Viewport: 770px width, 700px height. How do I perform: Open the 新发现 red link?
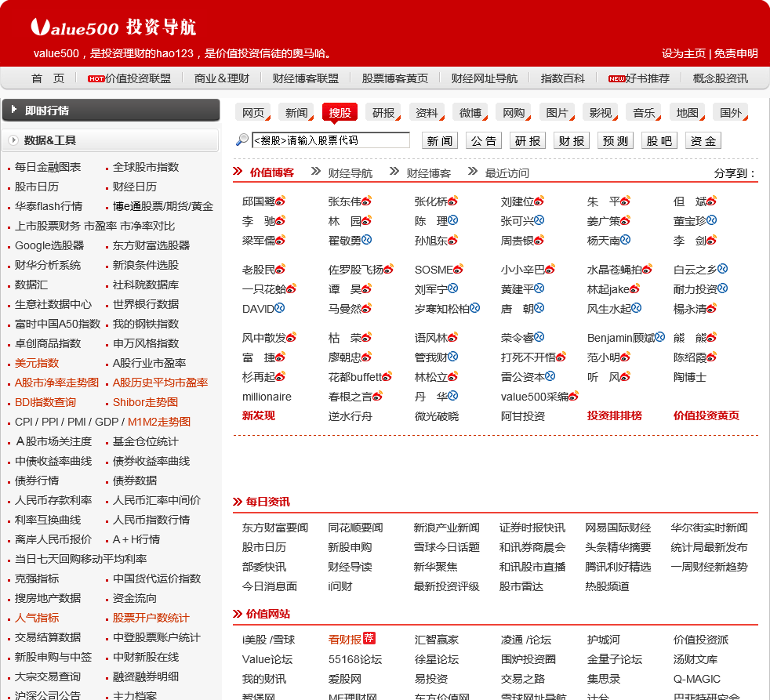click(258, 415)
